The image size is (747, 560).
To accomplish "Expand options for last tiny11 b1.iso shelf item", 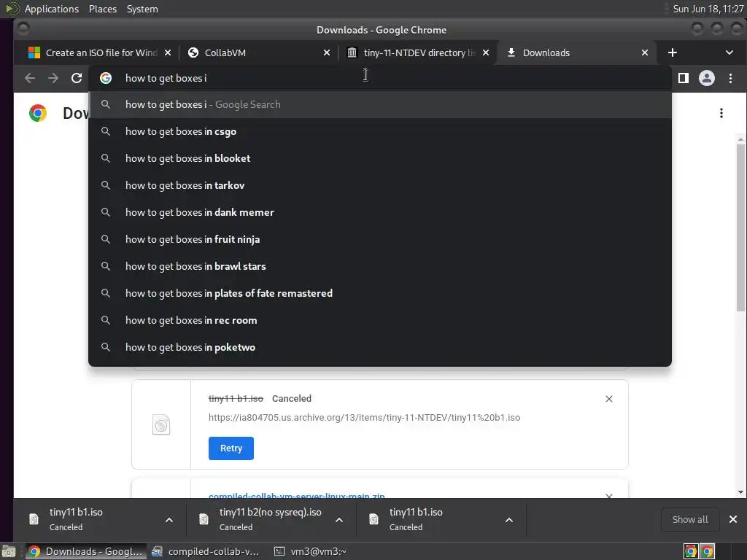I will point(508,519).
